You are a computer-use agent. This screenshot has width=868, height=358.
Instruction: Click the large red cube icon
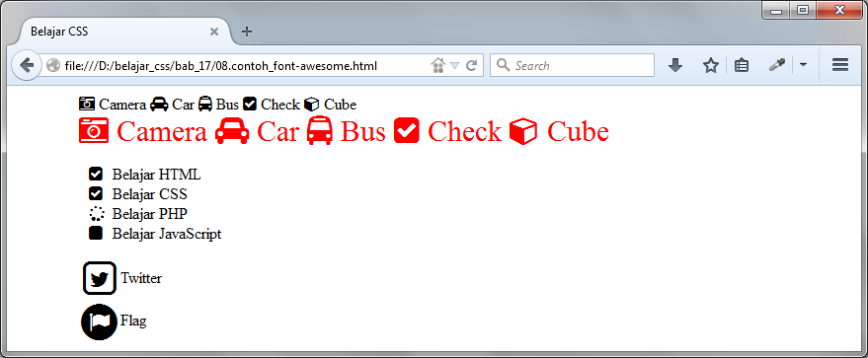[x=523, y=131]
